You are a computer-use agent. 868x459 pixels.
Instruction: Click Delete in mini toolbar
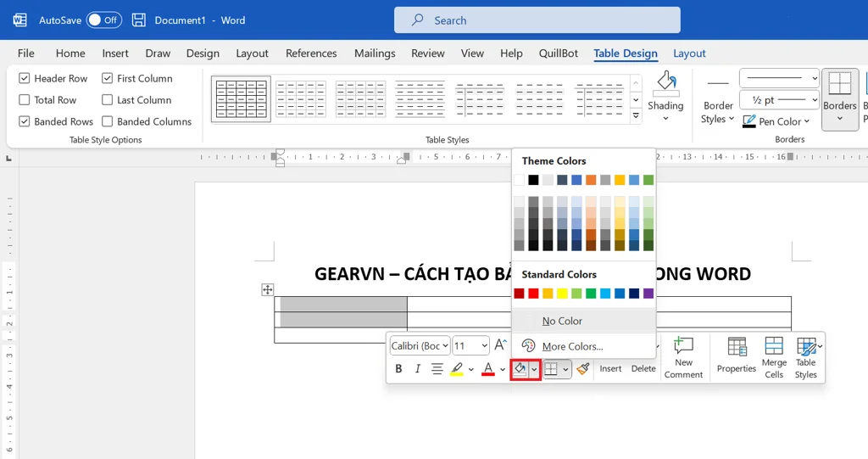643,368
